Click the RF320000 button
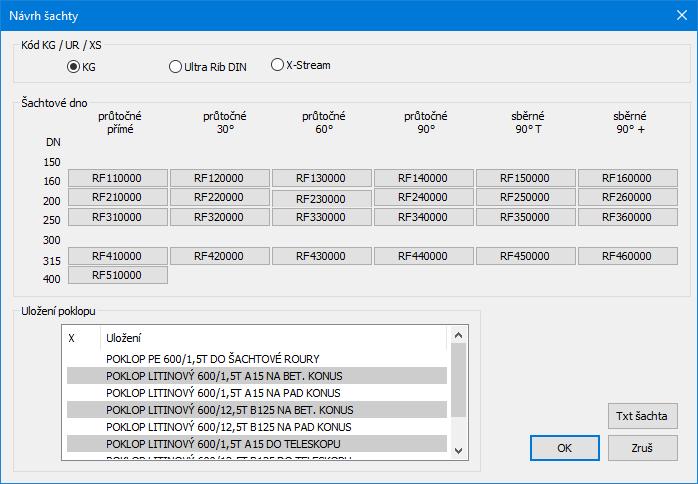Image resolution: width=698 pixels, height=484 pixels. [219, 217]
